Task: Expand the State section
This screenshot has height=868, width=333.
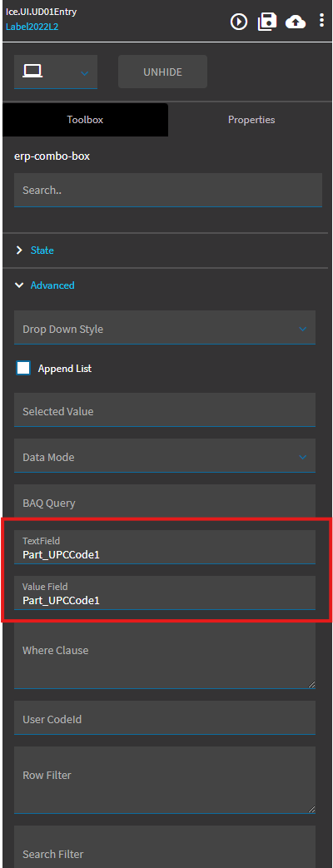Action: point(42,250)
